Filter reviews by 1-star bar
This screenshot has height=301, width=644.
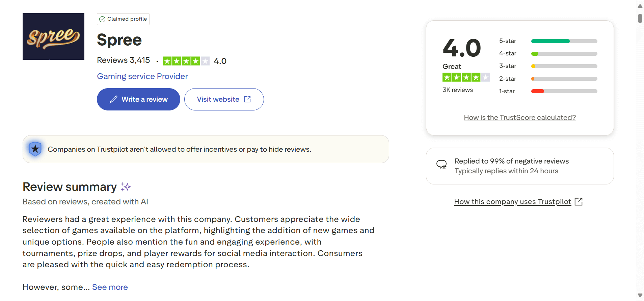coord(564,91)
